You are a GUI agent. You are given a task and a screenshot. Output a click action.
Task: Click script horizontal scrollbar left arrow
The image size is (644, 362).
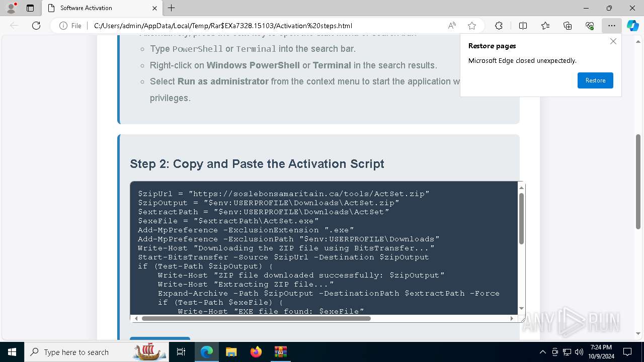point(136,318)
